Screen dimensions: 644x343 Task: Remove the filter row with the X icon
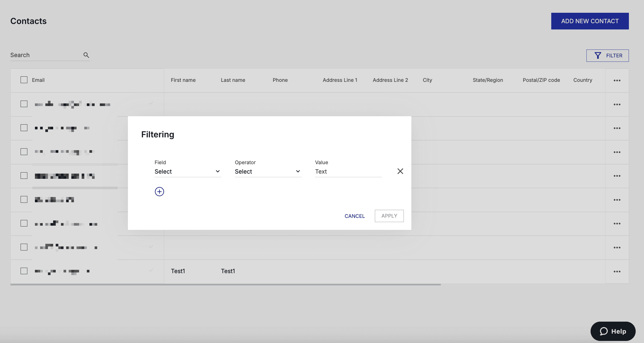[400, 171]
